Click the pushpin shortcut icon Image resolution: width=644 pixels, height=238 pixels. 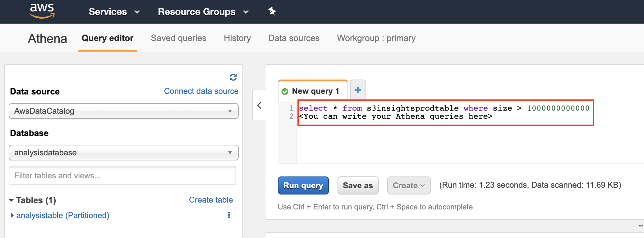click(x=272, y=11)
